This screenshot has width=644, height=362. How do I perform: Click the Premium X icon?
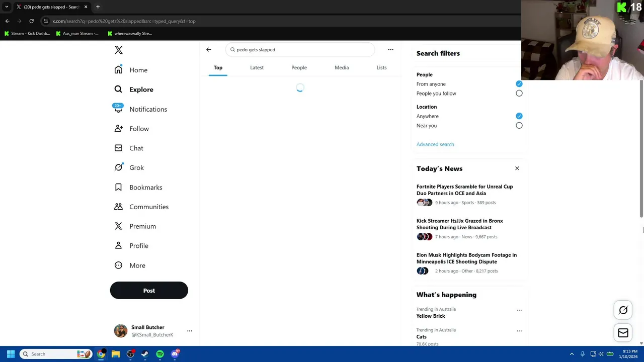(118, 226)
